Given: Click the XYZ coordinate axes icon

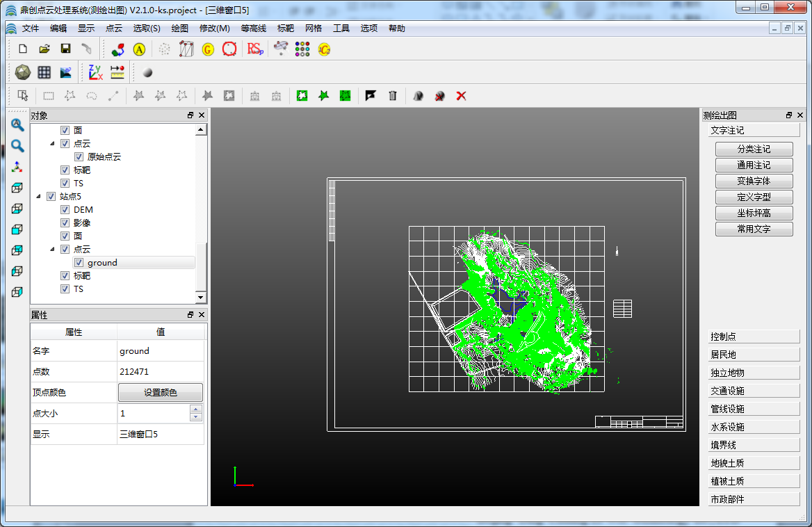Looking at the screenshot, I should [95, 72].
